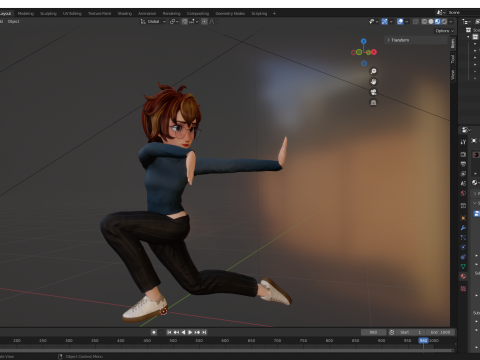Viewport: 480px width, 360px height.
Task: Click the pan view hand icon
Action: (x=373, y=82)
